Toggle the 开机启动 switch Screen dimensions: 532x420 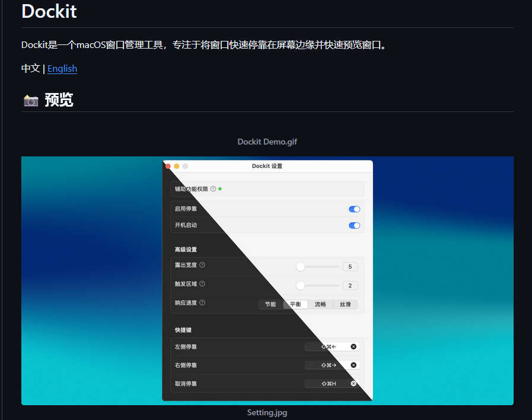[354, 226]
